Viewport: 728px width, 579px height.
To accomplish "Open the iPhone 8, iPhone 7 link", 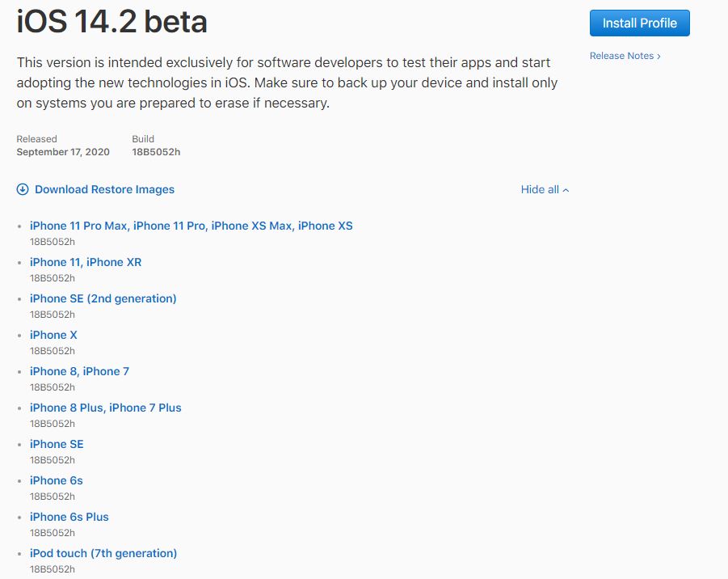I will [x=79, y=371].
